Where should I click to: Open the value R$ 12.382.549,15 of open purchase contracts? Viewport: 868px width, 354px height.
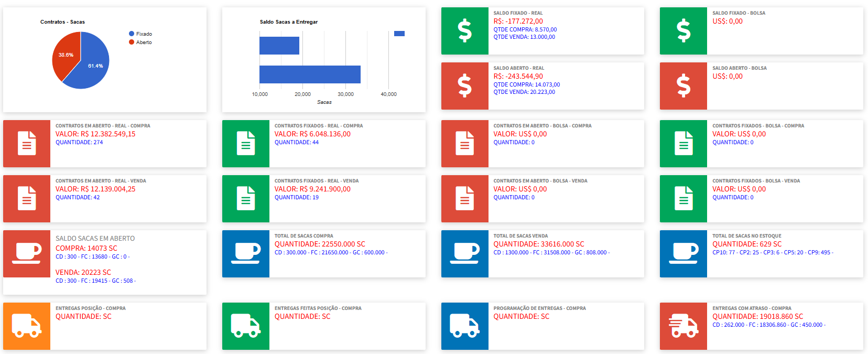95,134
